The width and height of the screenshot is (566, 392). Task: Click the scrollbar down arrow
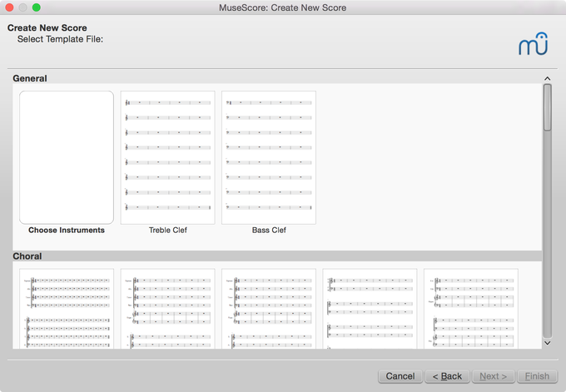548,343
